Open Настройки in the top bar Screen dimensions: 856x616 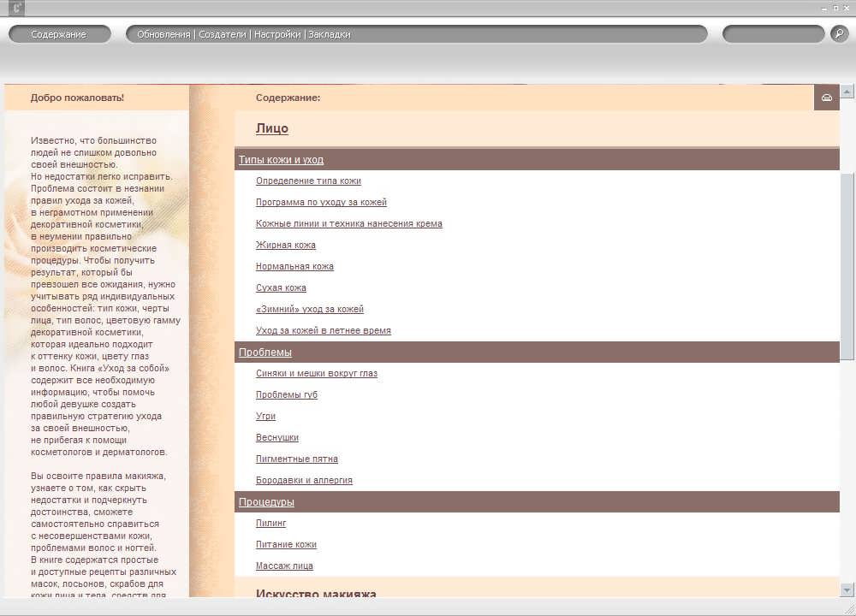click(x=277, y=35)
